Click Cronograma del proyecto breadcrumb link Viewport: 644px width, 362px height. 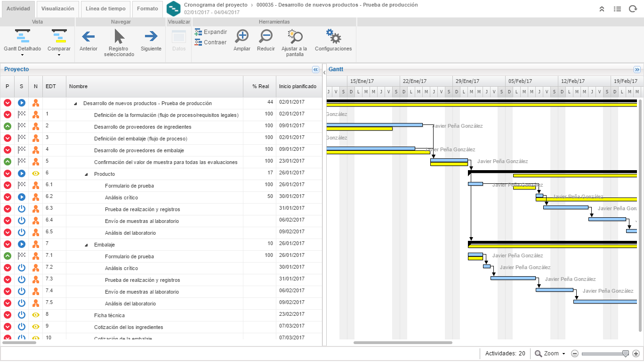[216, 5]
